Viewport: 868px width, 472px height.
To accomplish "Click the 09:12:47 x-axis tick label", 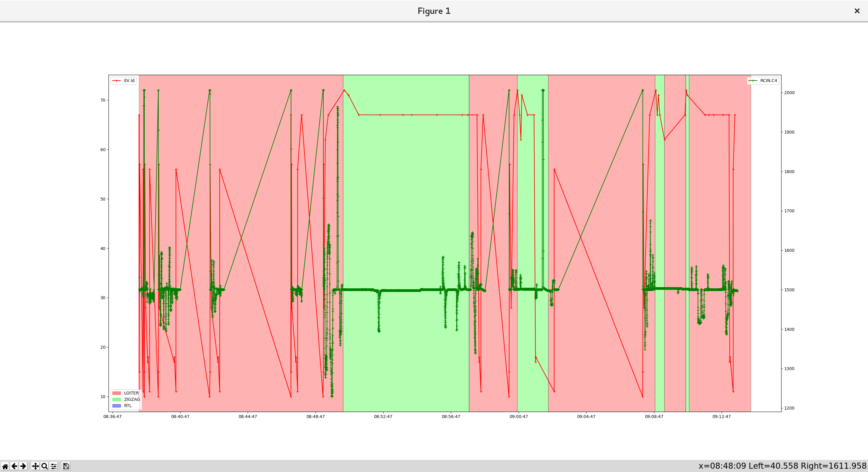I will coord(722,417).
